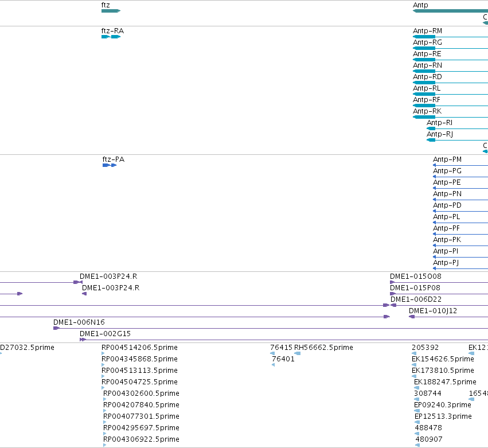Open the RP004513113.5prime label
Image resolution: width=488 pixels, height=448 pixels.
click(139, 371)
